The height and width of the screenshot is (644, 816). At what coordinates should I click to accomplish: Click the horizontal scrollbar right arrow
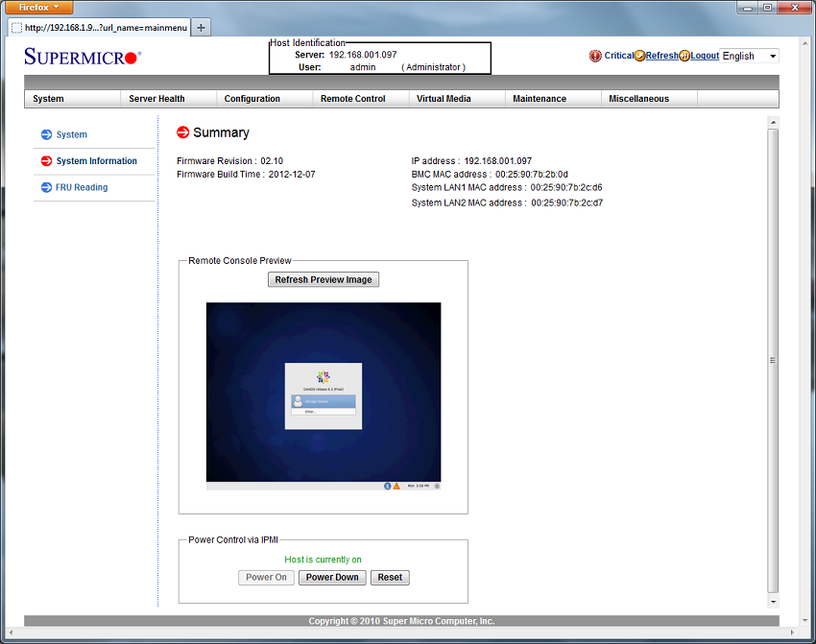(x=793, y=632)
